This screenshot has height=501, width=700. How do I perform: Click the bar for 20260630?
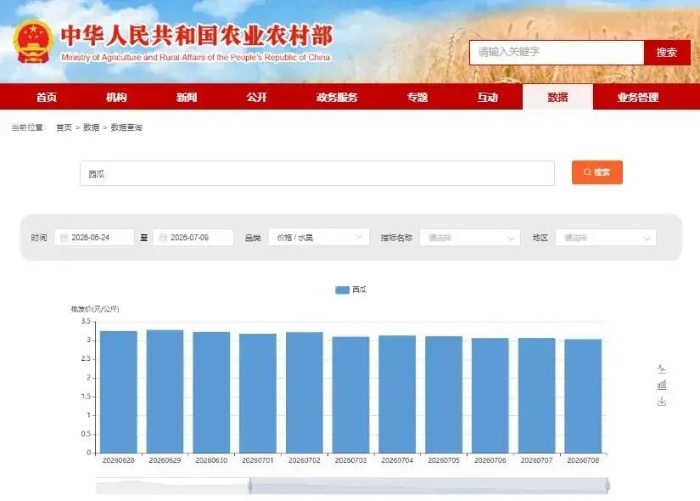212,392
